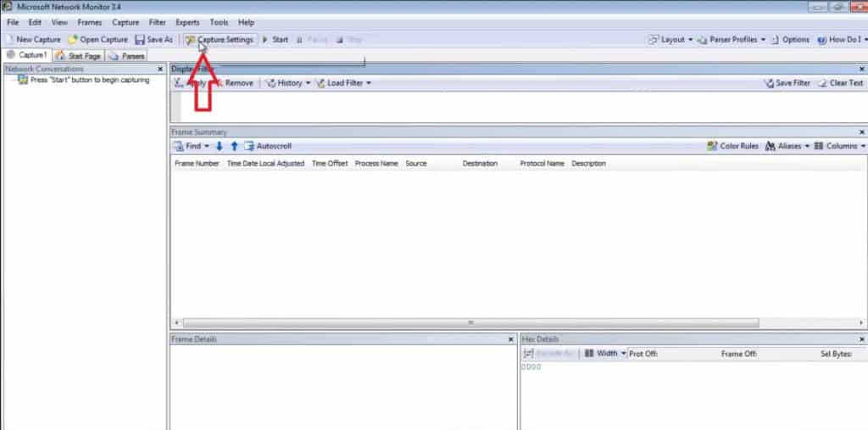Click the Destination column header
The width and height of the screenshot is (868, 430).
(480, 164)
